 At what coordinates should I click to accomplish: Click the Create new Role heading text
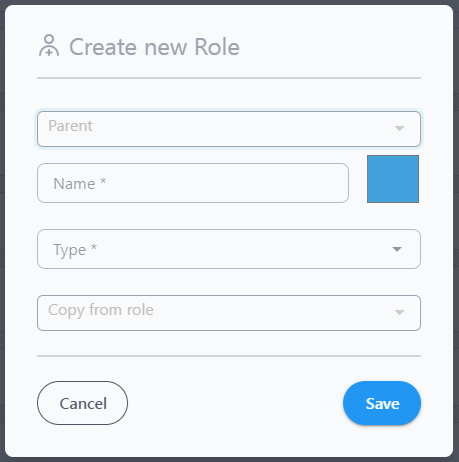[x=154, y=47]
